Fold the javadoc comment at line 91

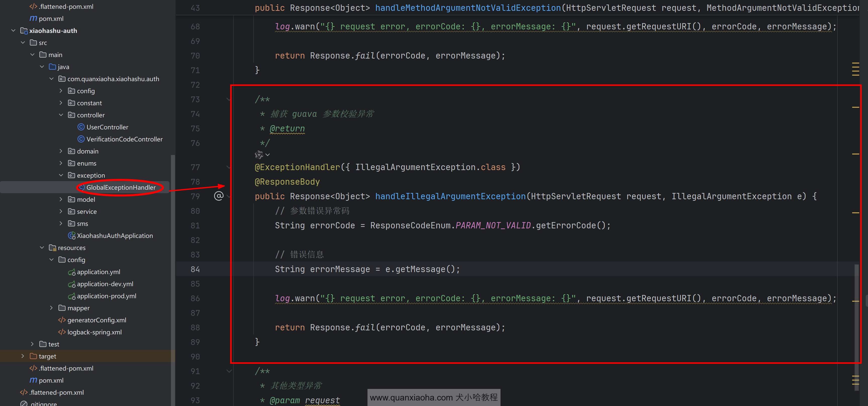229,371
